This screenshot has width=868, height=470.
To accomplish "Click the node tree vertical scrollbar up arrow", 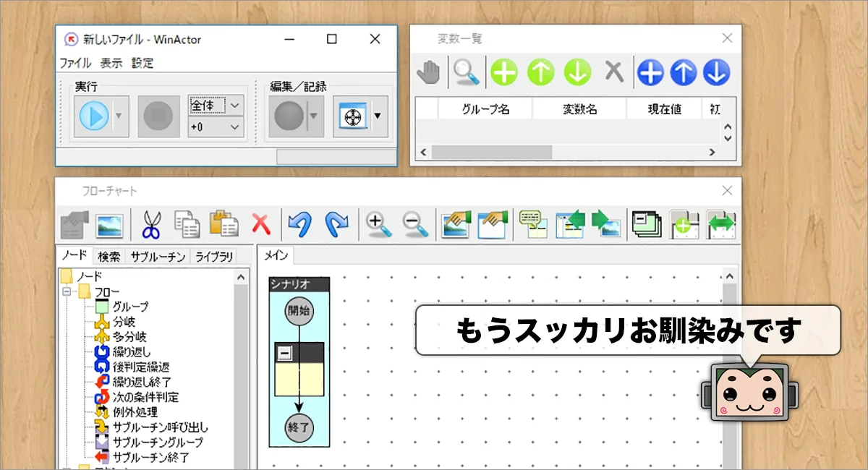I will click(242, 276).
